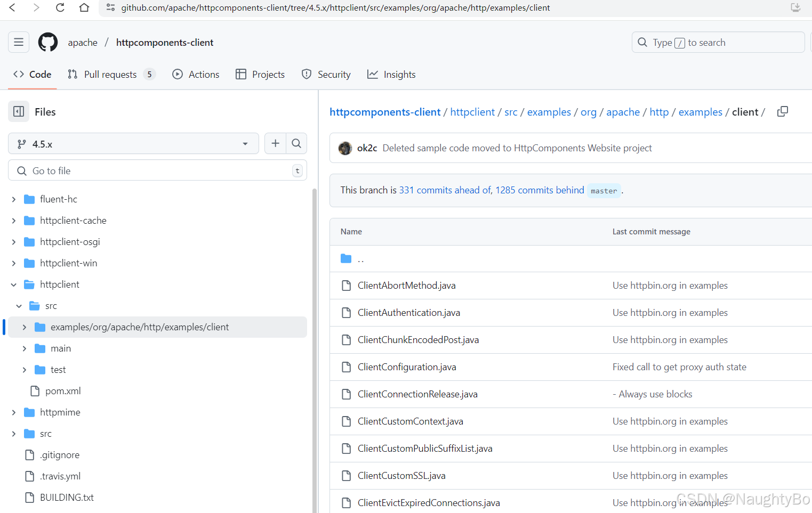
Task: Open the apache organization link
Action: pyautogui.click(x=83, y=43)
